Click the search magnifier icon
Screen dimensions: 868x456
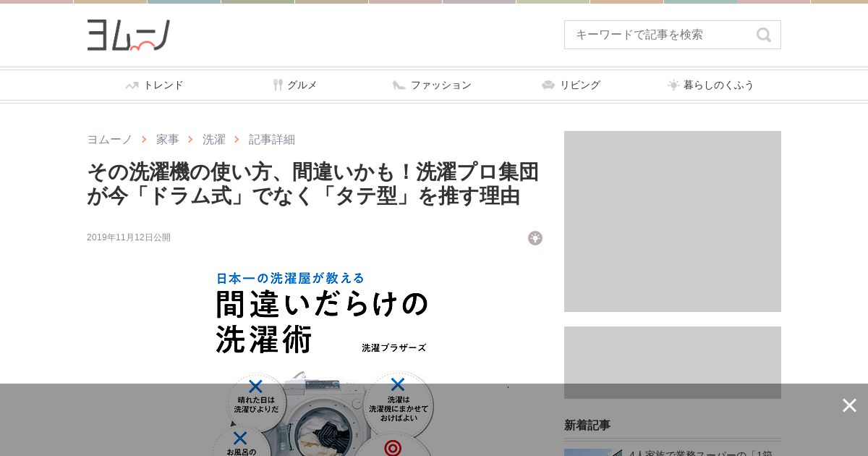pyautogui.click(x=764, y=35)
